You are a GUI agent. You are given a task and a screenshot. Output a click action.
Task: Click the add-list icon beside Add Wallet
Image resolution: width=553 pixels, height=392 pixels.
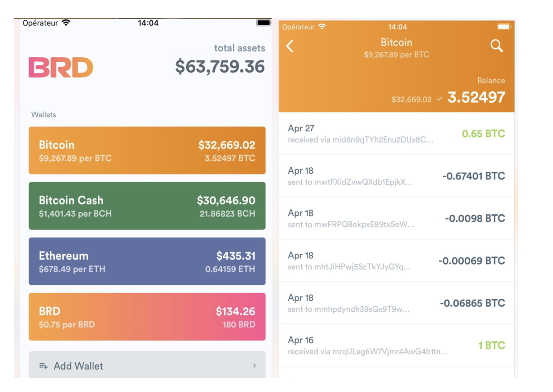click(x=43, y=366)
